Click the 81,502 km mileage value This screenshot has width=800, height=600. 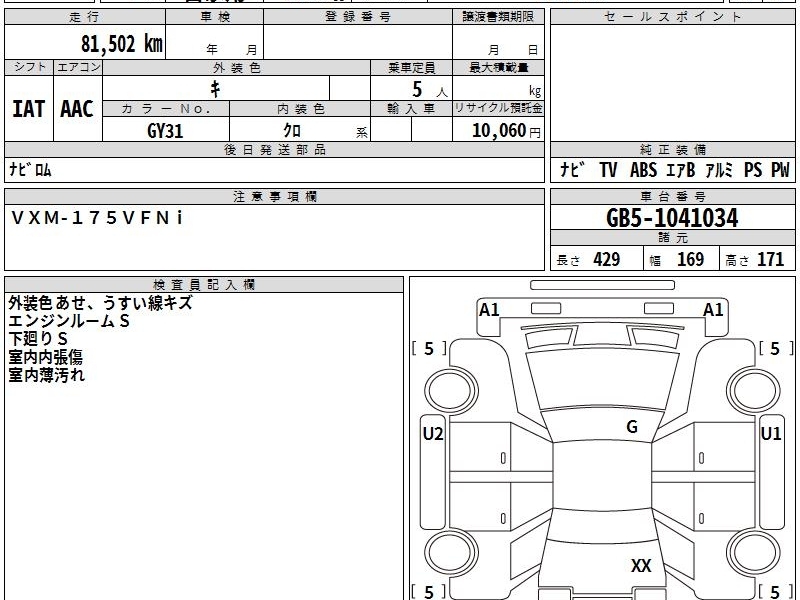coord(121,44)
